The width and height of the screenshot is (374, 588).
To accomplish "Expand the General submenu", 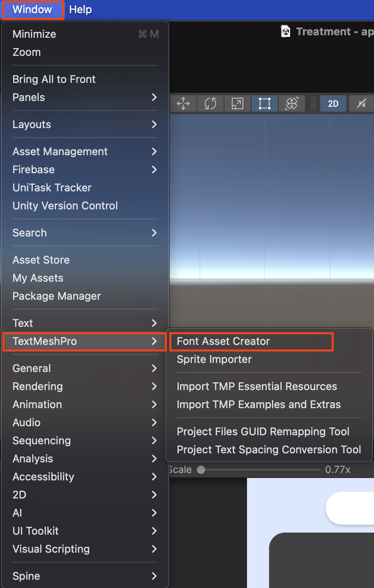I will point(85,368).
